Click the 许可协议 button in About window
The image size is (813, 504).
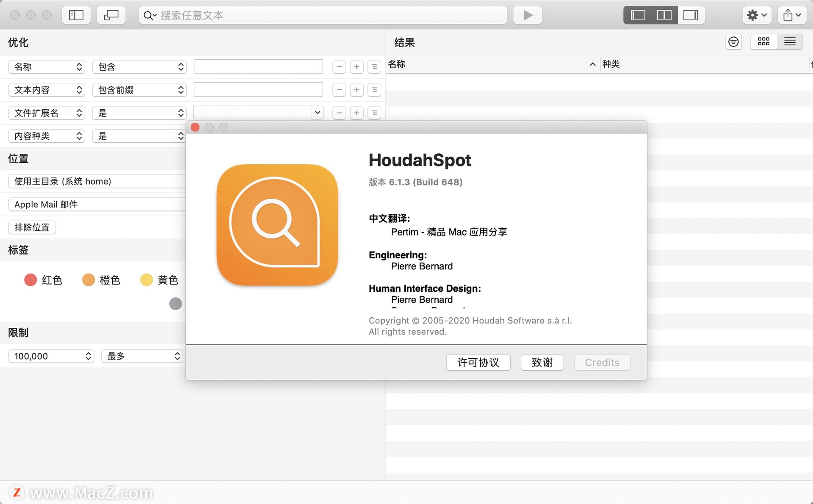(x=478, y=363)
